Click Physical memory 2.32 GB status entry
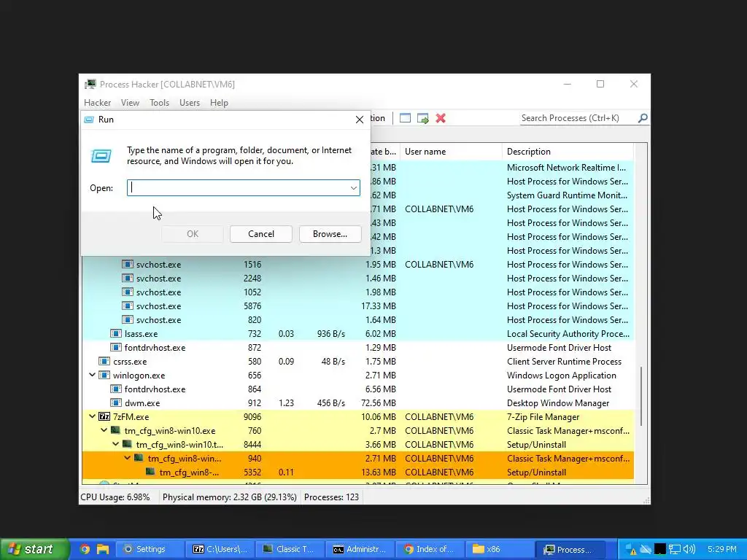The image size is (747, 560). tap(230, 497)
